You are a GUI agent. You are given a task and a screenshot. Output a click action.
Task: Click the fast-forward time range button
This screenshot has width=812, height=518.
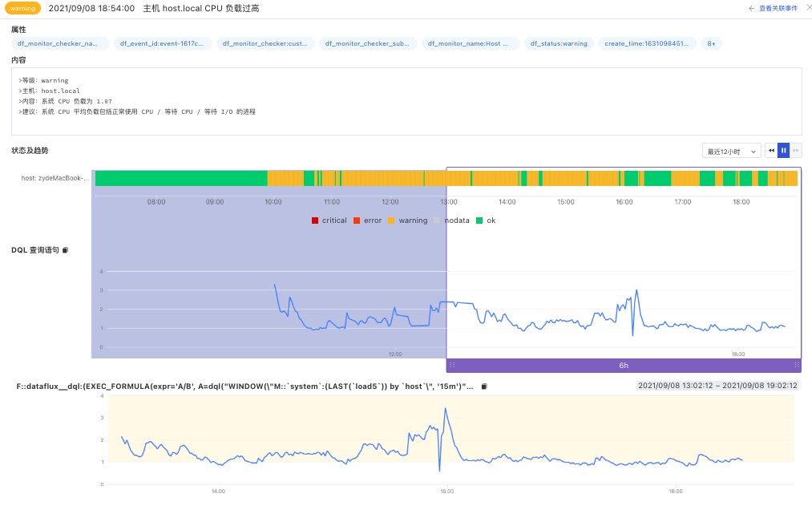tap(796, 151)
